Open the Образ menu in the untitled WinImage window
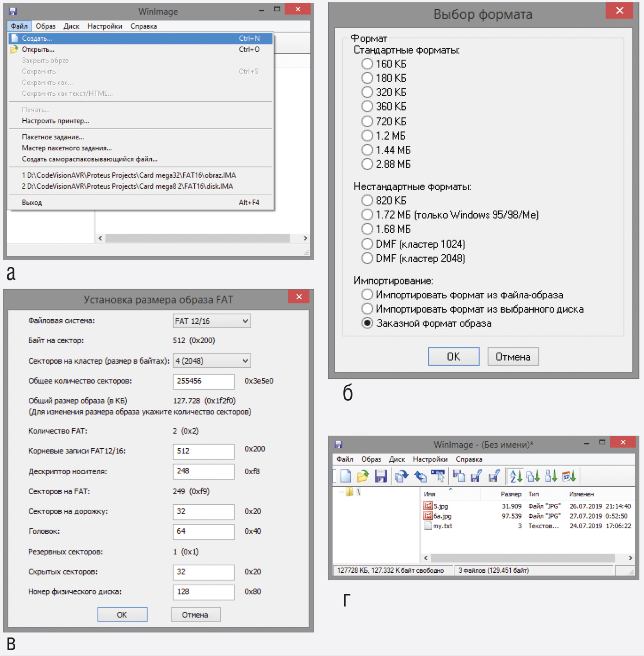644x656 pixels. tap(371, 459)
